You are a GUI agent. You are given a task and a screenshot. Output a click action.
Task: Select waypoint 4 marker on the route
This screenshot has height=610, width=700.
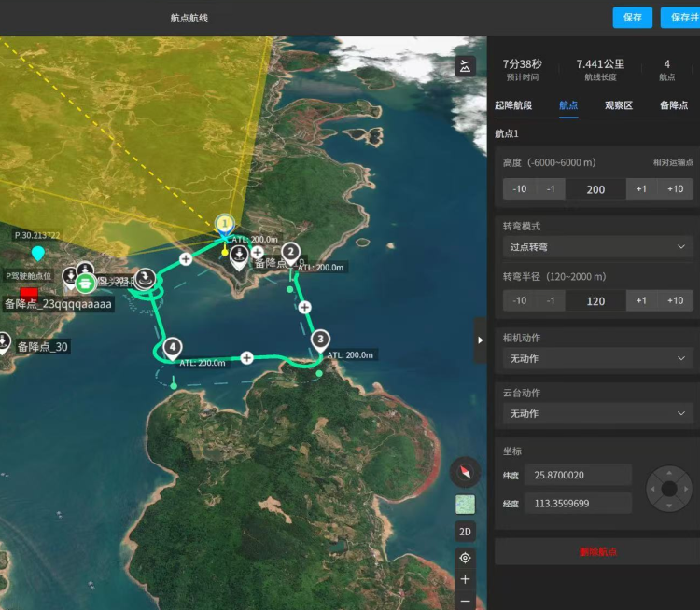172,347
